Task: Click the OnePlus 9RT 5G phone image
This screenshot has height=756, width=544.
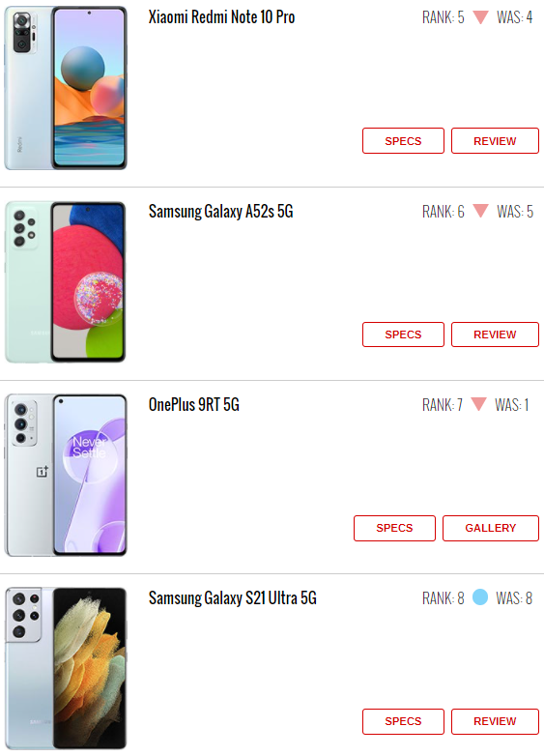Action: [66, 476]
